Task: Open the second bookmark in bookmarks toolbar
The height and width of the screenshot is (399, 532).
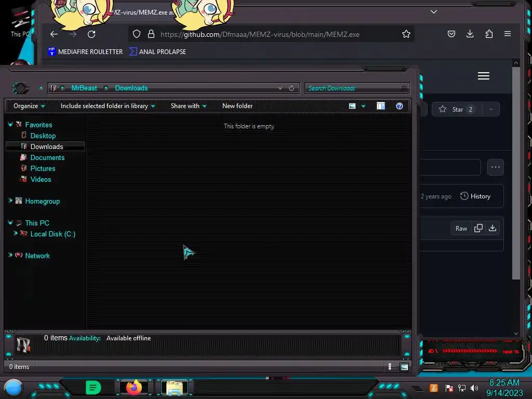Action: tap(158, 51)
